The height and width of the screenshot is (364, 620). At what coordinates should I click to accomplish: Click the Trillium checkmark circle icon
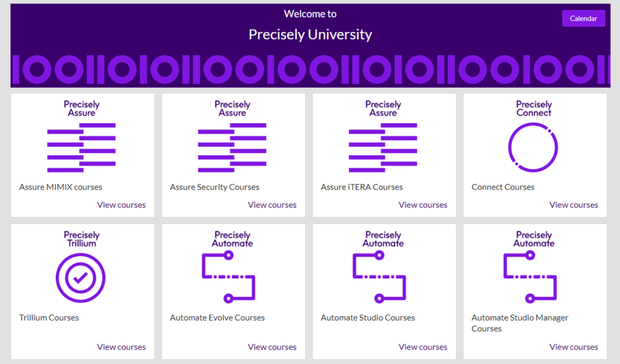(81, 278)
